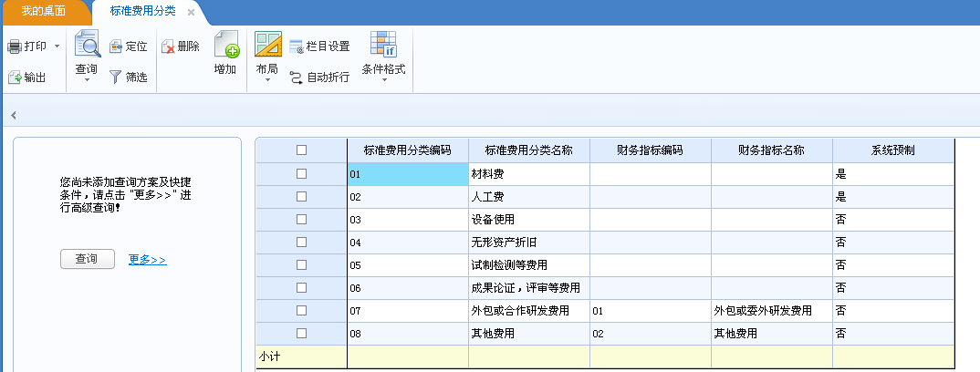Switch to the 我的桌面 tab

(x=46, y=13)
